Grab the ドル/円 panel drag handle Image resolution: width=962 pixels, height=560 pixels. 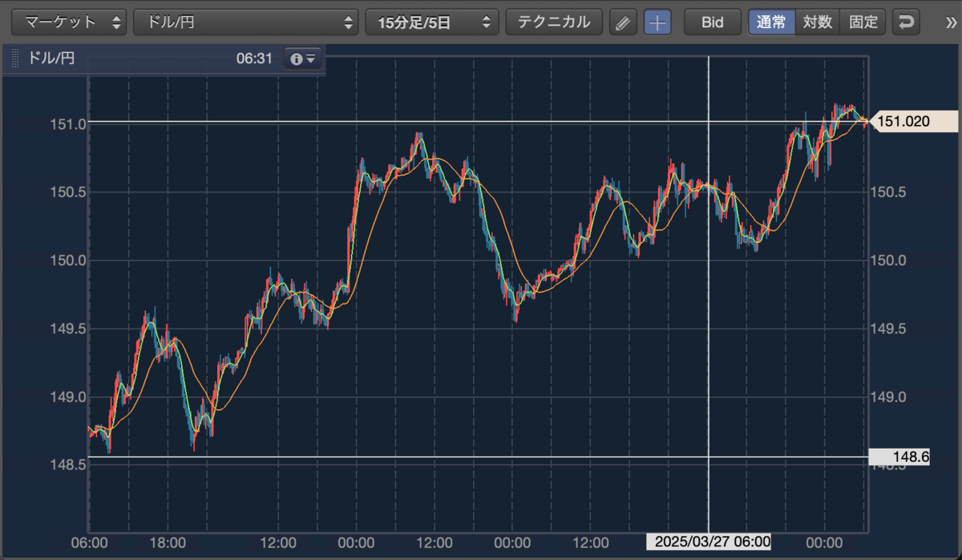pos(15,58)
